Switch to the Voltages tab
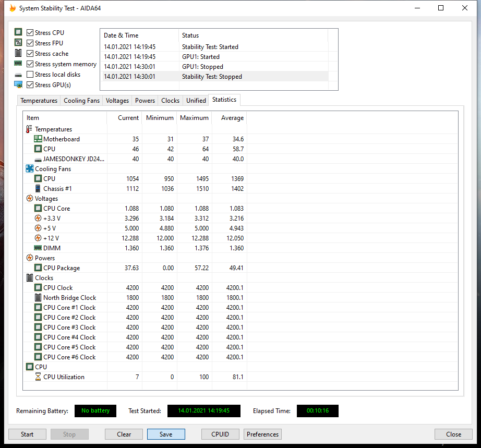The image size is (481, 448). point(117,101)
